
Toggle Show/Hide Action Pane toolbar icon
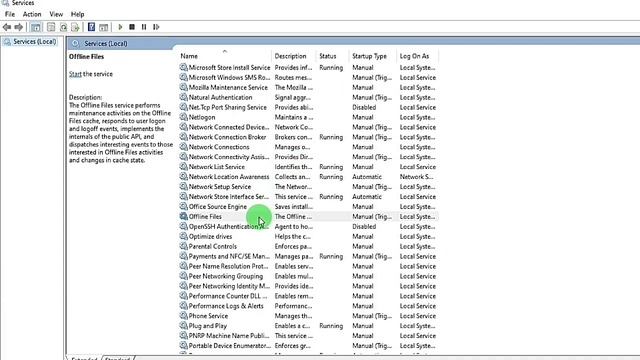pyautogui.click(x=104, y=27)
